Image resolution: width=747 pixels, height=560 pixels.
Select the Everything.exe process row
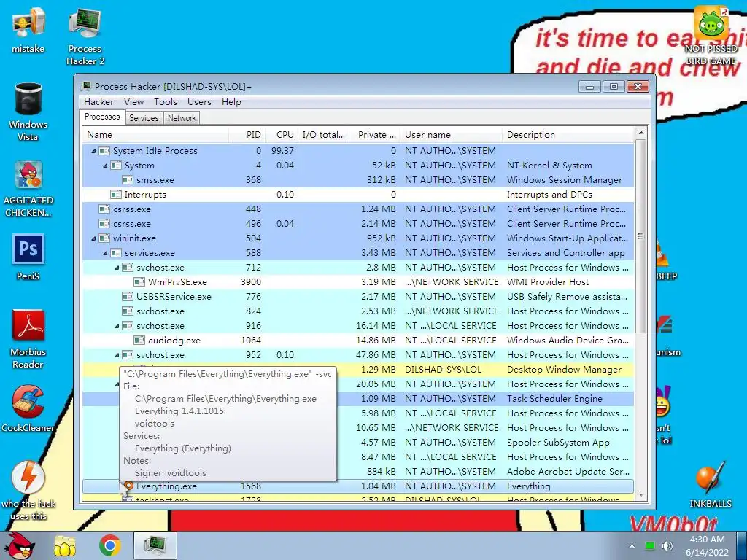(x=357, y=486)
